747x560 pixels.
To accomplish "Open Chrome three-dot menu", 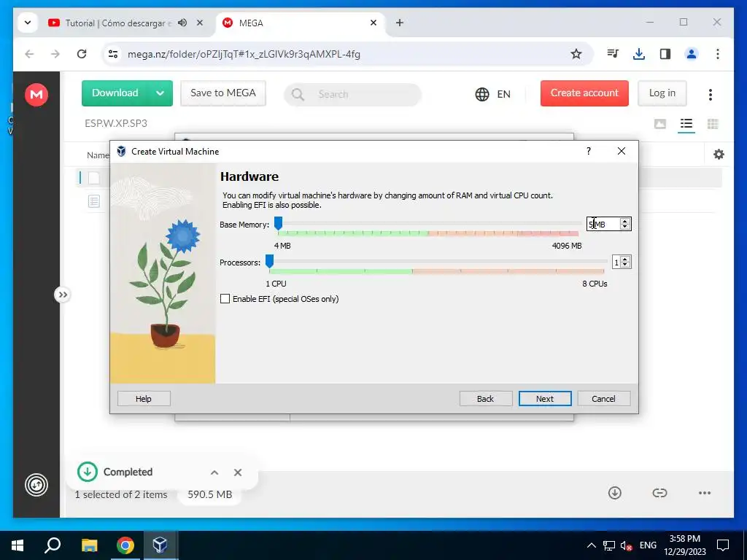I will 718,54.
